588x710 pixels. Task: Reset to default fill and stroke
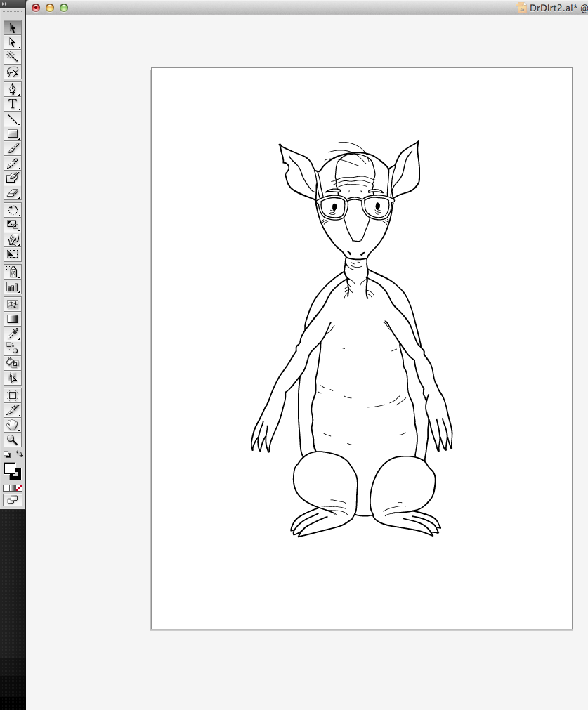[7, 454]
